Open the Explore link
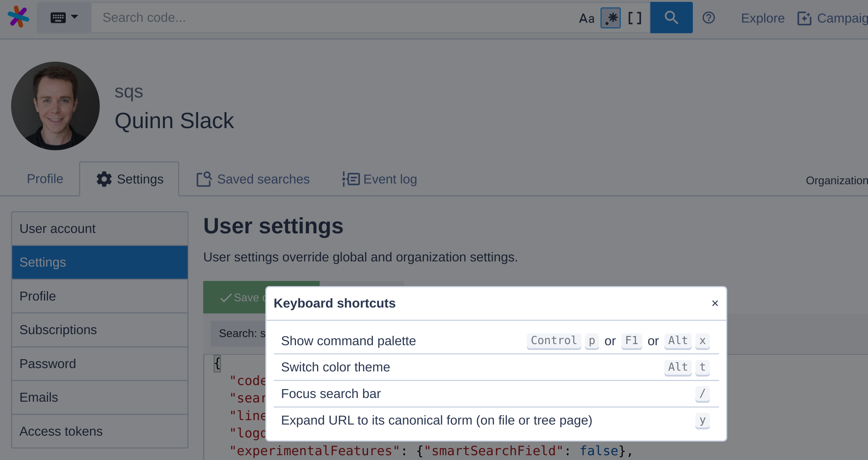 click(x=762, y=18)
